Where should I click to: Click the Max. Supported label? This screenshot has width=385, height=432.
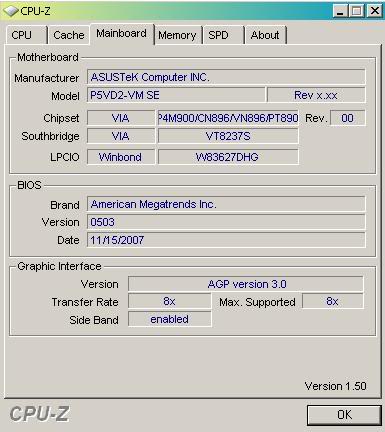[257, 302]
